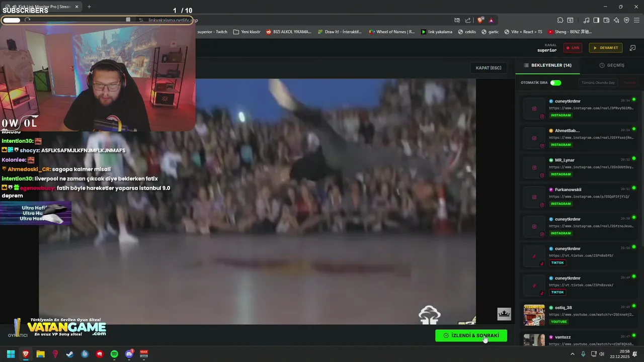Click the Instagram thumbnail icon for MR_Lynar
The height and width of the screenshot is (362, 644).
click(x=534, y=167)
